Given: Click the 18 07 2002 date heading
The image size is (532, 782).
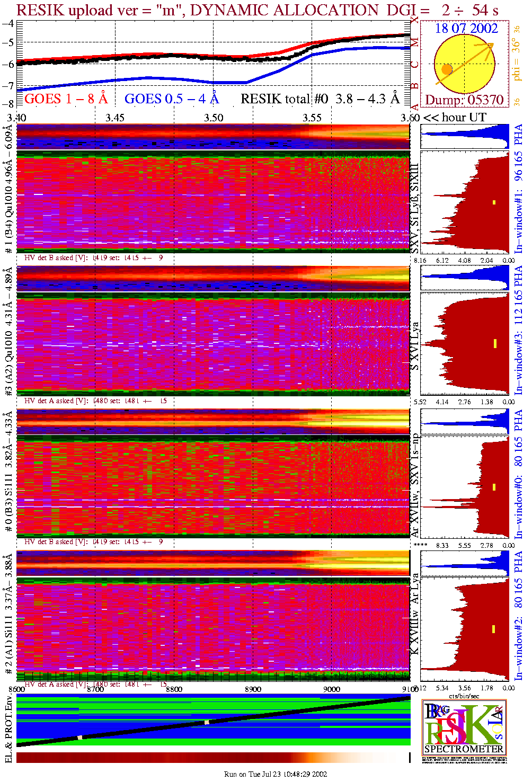Looking at the screenshot, I should coord(466,29).
